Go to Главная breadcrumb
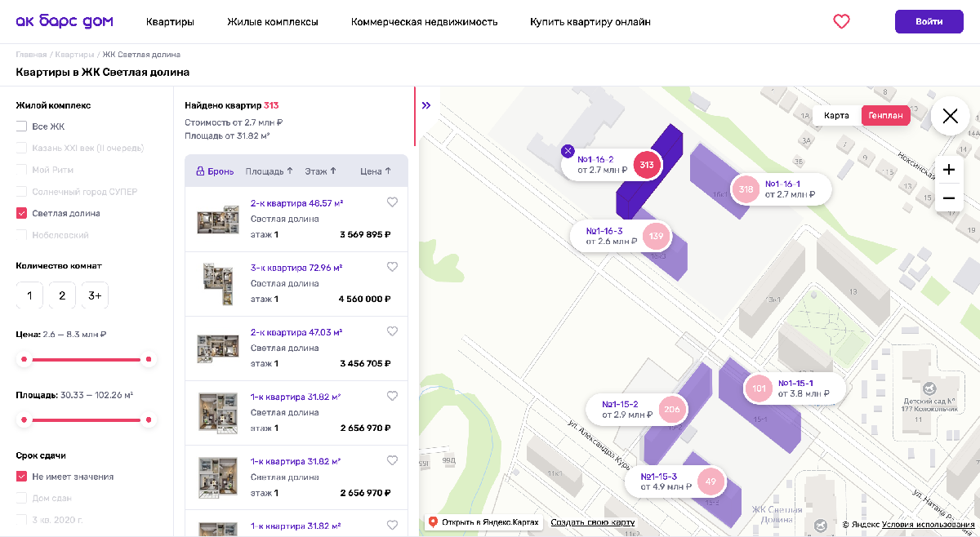 31,55
